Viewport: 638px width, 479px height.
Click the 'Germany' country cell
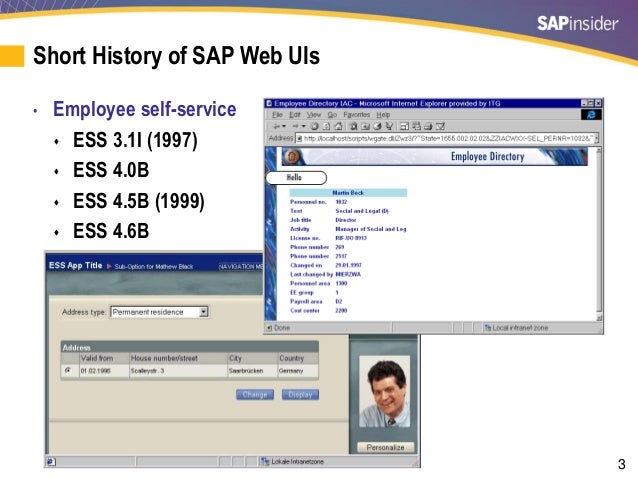coord(291,371)
